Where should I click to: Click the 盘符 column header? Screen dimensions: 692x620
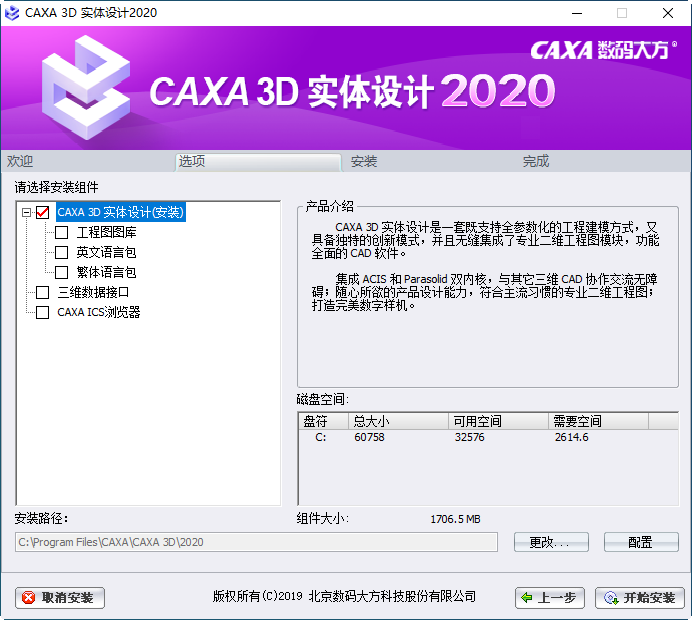324,421
